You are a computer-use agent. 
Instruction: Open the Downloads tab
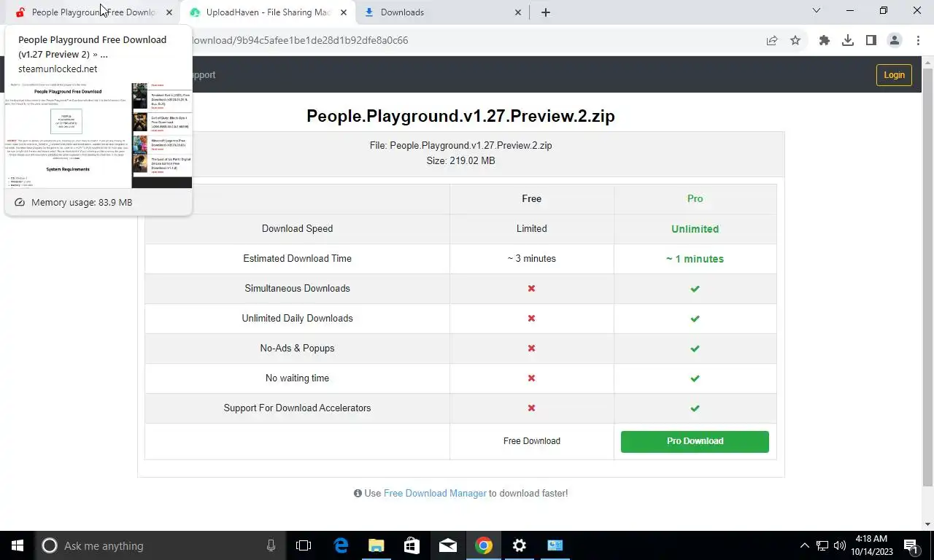(442, 12)
